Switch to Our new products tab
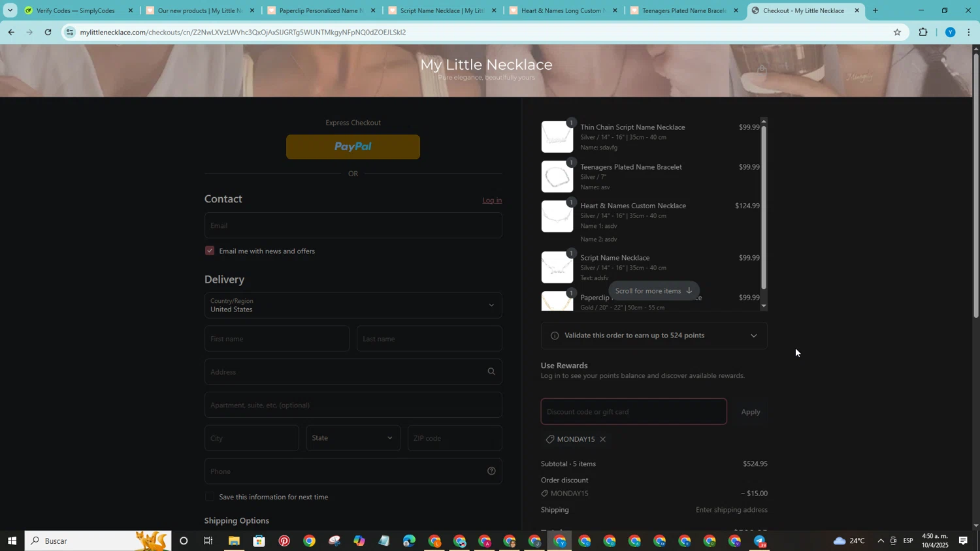Image resolution: width=980 pixels, height=551 pixels. (199, 10)
